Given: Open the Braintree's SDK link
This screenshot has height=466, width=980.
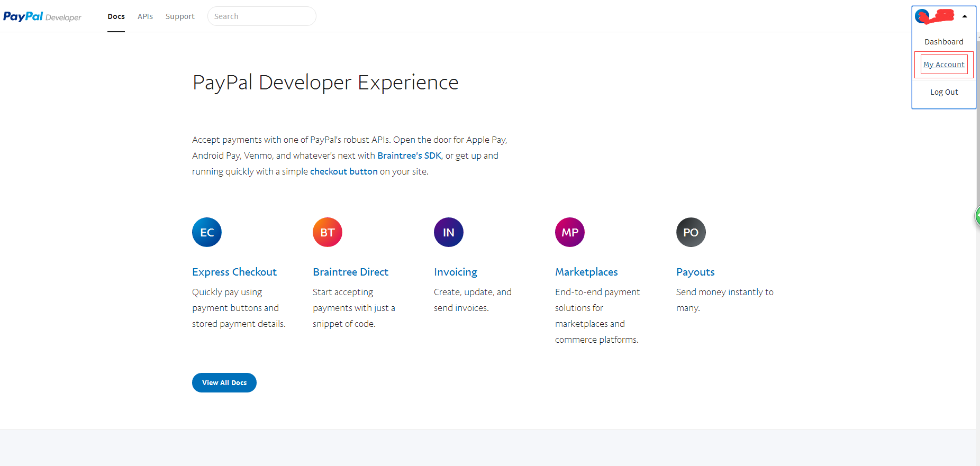Looking at the screenshot, I should tap(409, 156).
